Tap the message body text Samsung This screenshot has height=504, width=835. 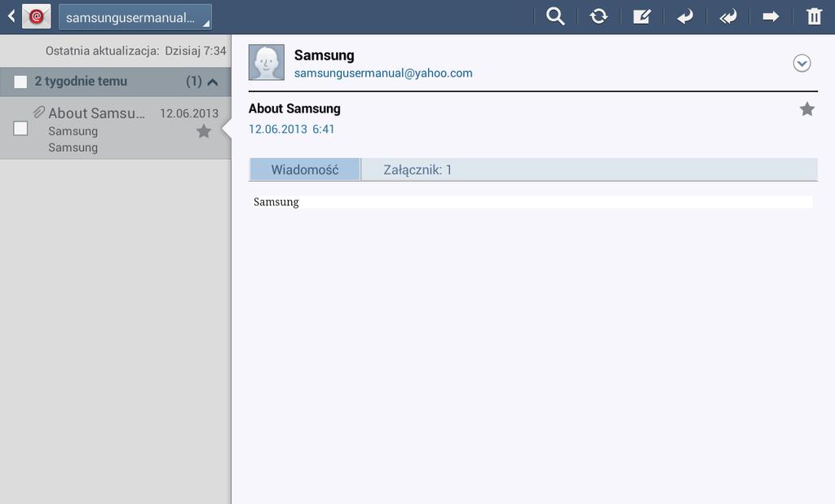tap(276, 202)
